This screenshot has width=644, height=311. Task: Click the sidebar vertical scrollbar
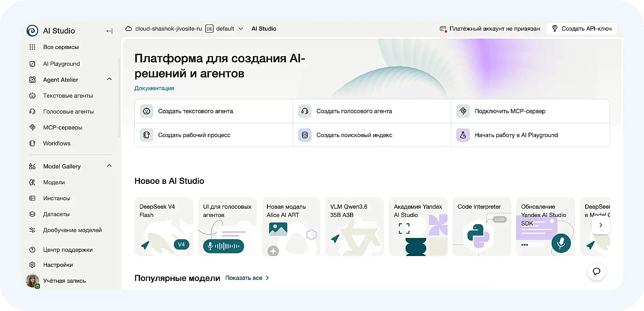pos(119,97)
